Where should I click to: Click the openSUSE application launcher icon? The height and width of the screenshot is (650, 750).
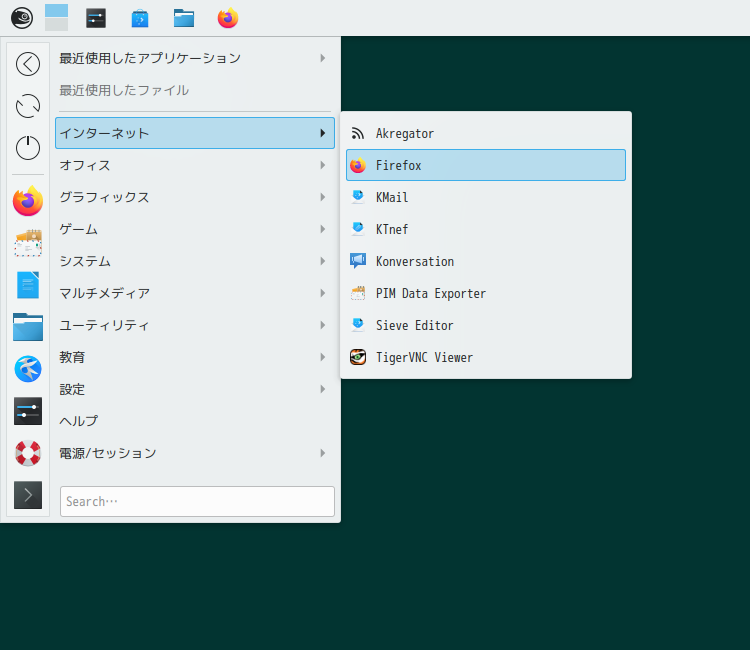click(x=22, y=18)
